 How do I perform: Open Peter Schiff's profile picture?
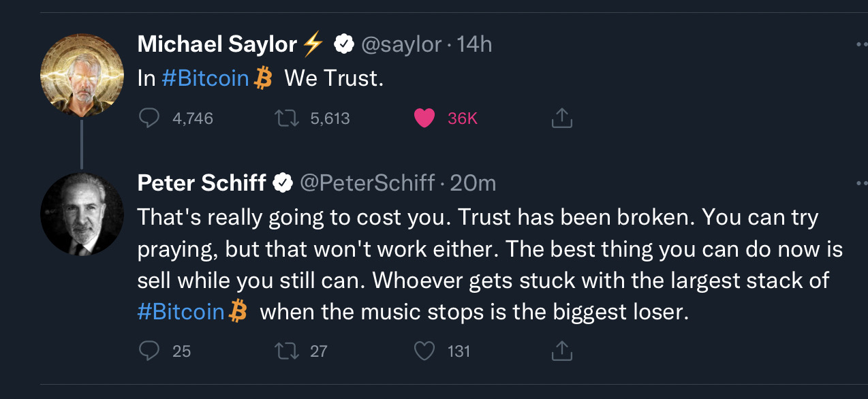coord(82,214)
